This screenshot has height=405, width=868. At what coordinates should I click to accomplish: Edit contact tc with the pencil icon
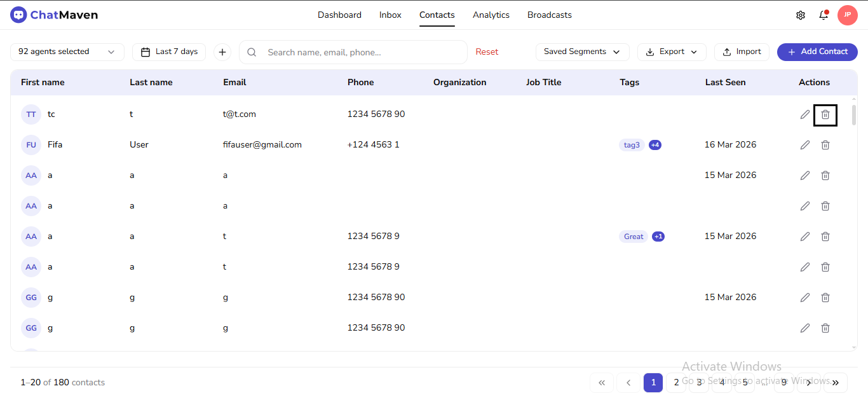click(x=804, y=114)
